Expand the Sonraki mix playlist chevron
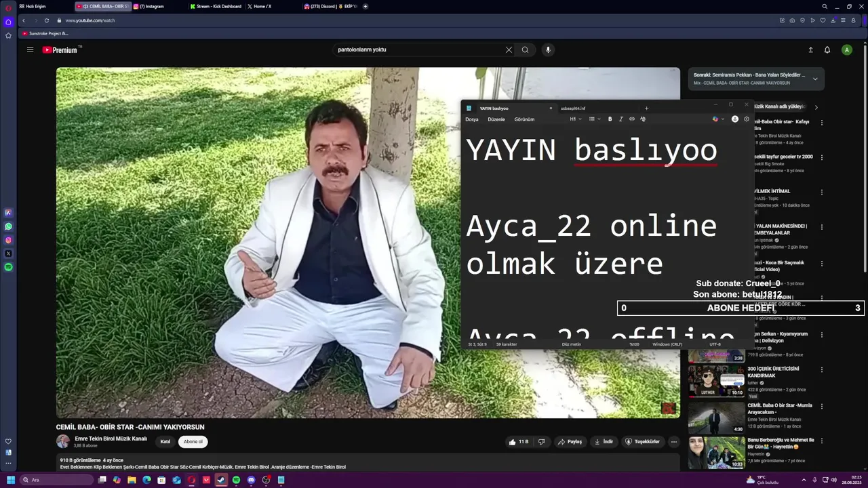868x488 pixels. pyautogui.click(x=815, y=79)
